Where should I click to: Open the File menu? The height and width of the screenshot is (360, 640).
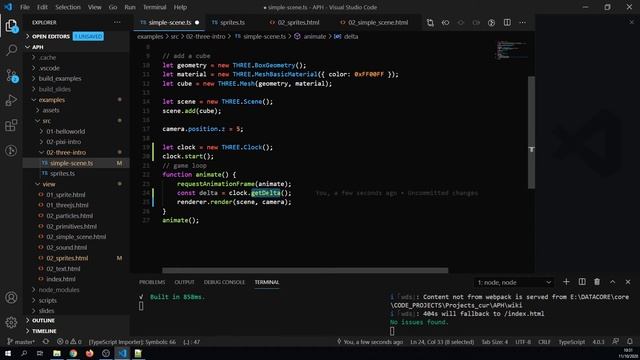(25, 7)
